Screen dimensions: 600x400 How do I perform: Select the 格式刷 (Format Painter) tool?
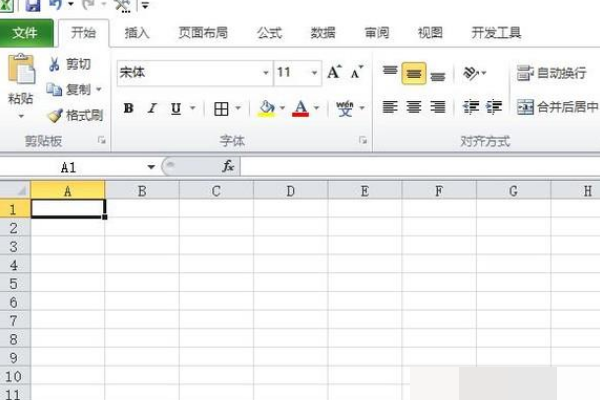point(75,115)
